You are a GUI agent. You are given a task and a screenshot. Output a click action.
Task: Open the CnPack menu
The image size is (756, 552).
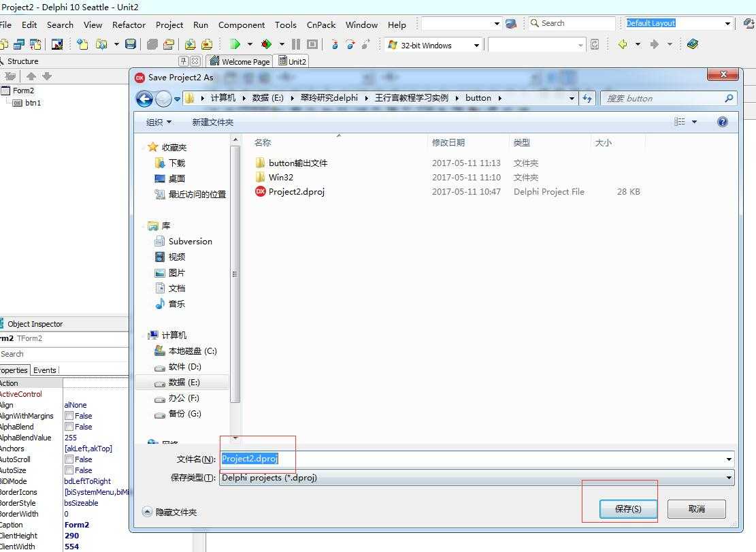point(321,25)
